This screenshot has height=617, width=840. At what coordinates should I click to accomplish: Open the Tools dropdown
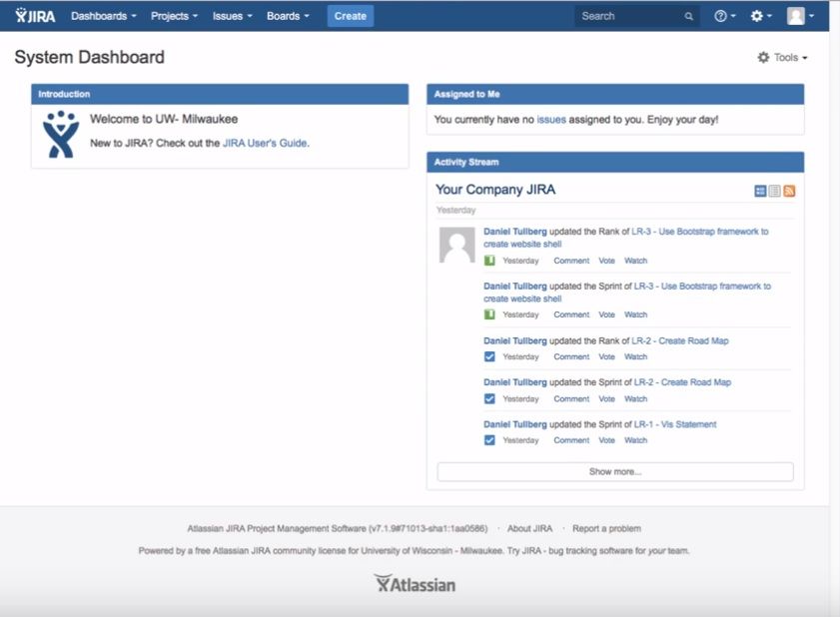[782, 57]
